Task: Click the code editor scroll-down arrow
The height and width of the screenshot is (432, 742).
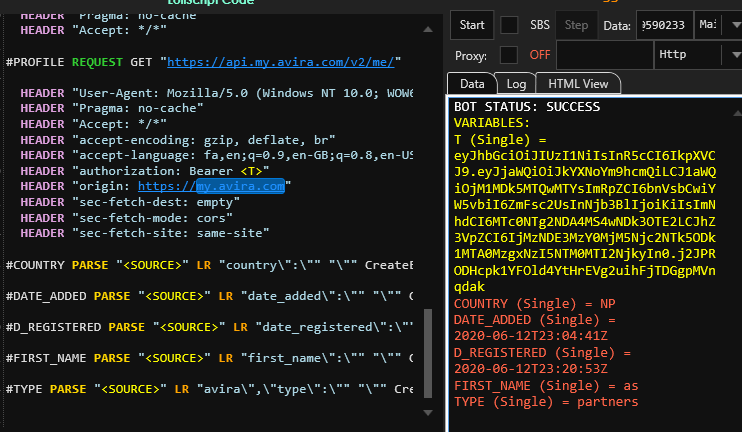Action: pyautogui.click(x=428, y=413)
